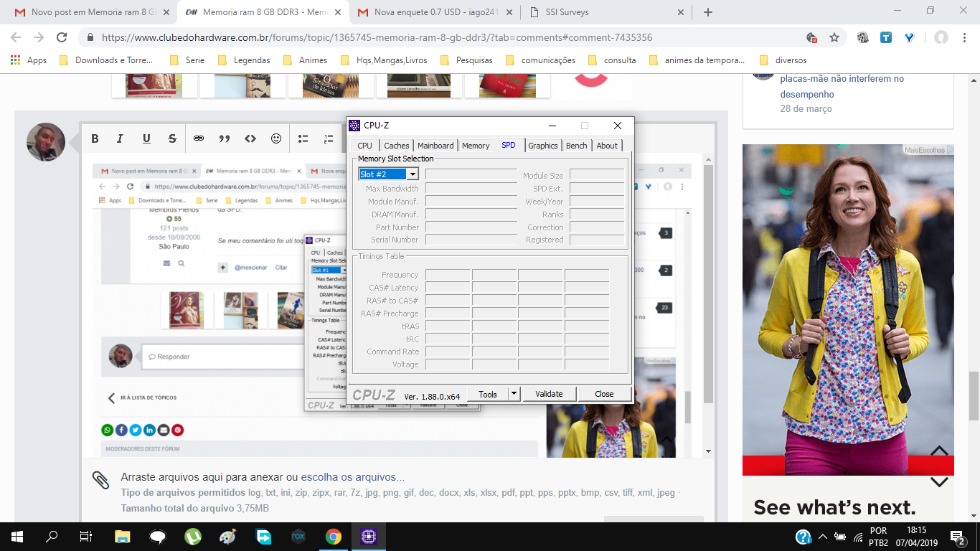This screenshot has height=551, width=980.
Task: Open the Legendas bookmark folder
Action: (x=245, y=60)
